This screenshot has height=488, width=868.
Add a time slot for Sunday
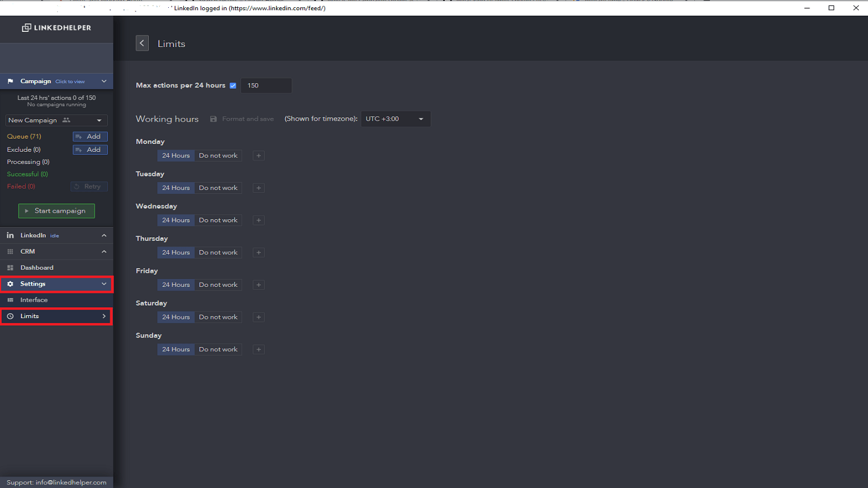(x=259, y=349)
